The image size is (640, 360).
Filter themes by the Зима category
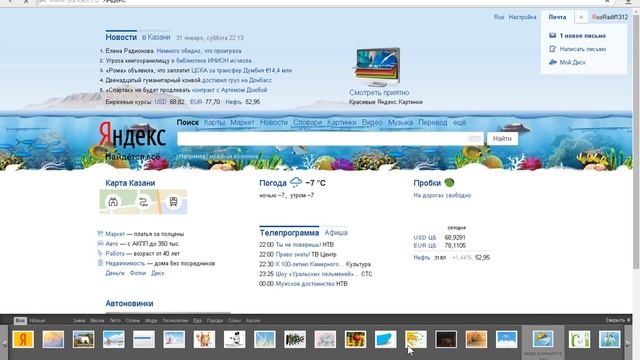pos(79,320)
